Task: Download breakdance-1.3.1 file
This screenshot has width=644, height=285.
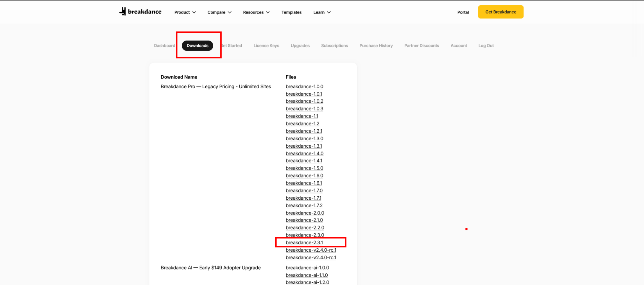Action: pos(304,146)
